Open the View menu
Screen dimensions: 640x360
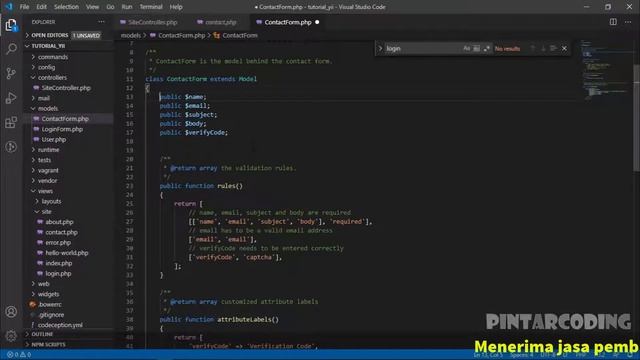(92, 7)
